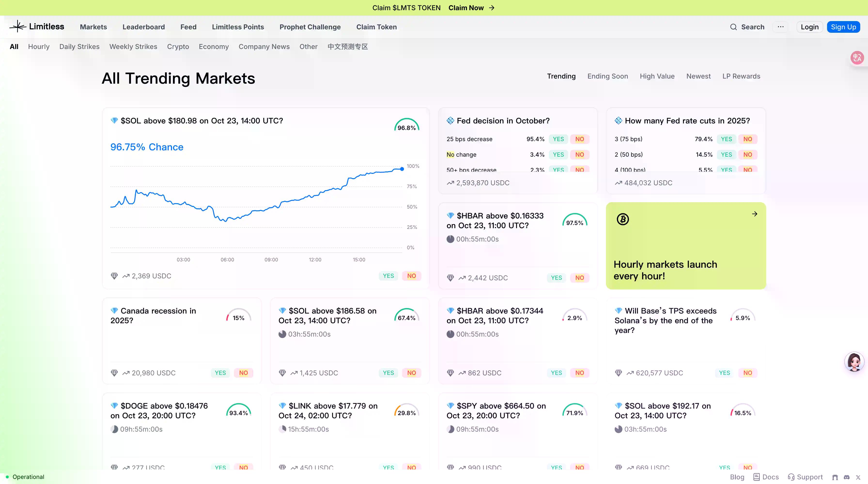Click Claim Now arrow in top banner
868x484 pixels.
(492, 8)
